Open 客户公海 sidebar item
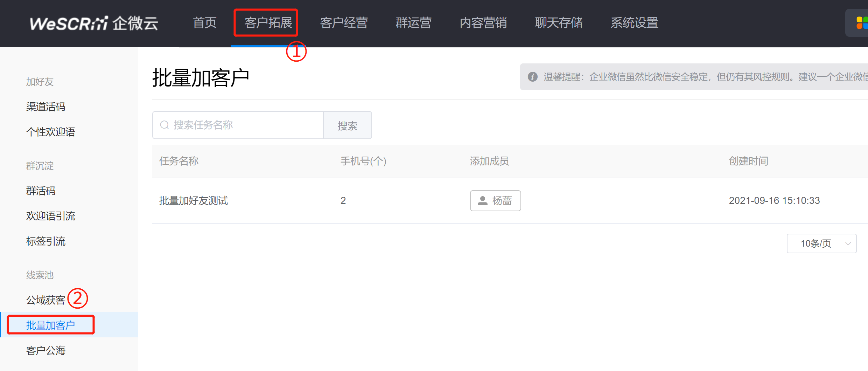This screenshot has height=371, width=868. pyautogui.click(x=46, y=351)
